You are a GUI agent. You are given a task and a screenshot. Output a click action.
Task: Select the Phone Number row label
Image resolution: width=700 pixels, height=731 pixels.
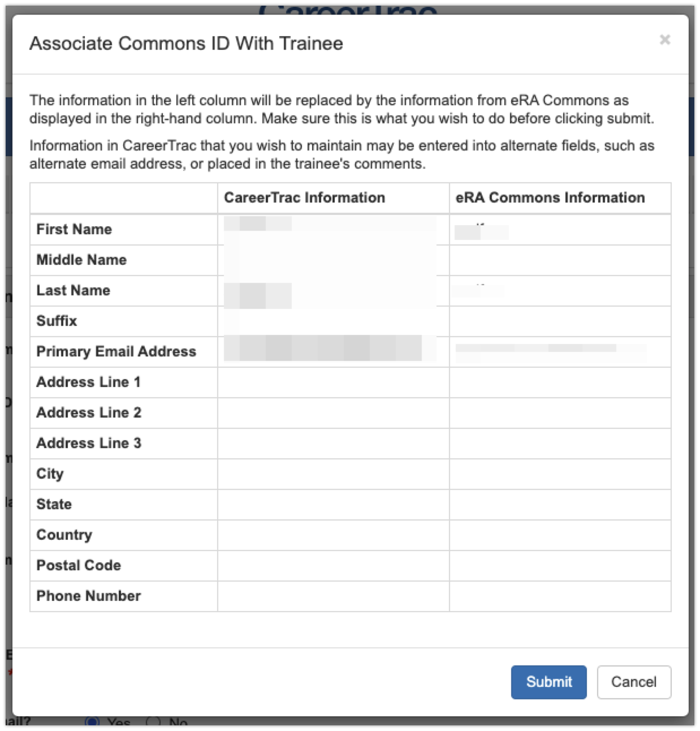point(88,596)
